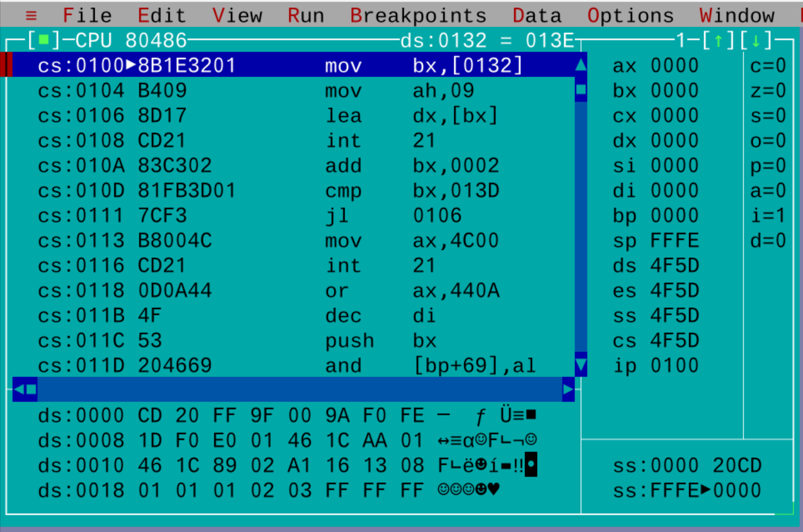Screen dimensions: 803x532
Task: Select dump row ds:0008
Action: [x=287, y=440]
